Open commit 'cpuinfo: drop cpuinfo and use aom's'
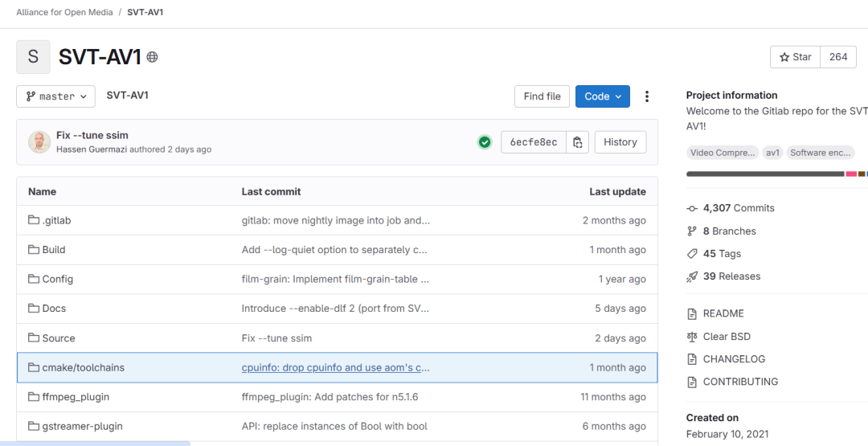Viewport: 868px width, 446px height. click(x=335, y=367)
